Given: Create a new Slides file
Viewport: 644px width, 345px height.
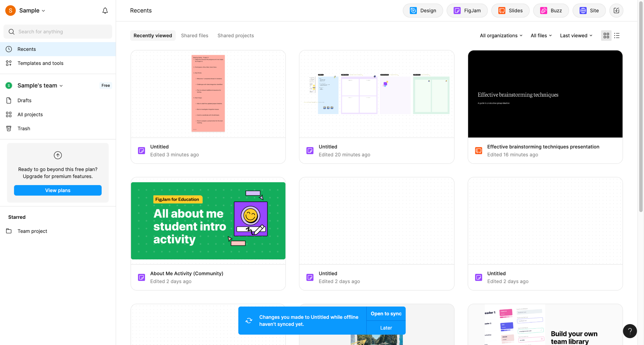Looking at the screenshot, I should [510, 11].
